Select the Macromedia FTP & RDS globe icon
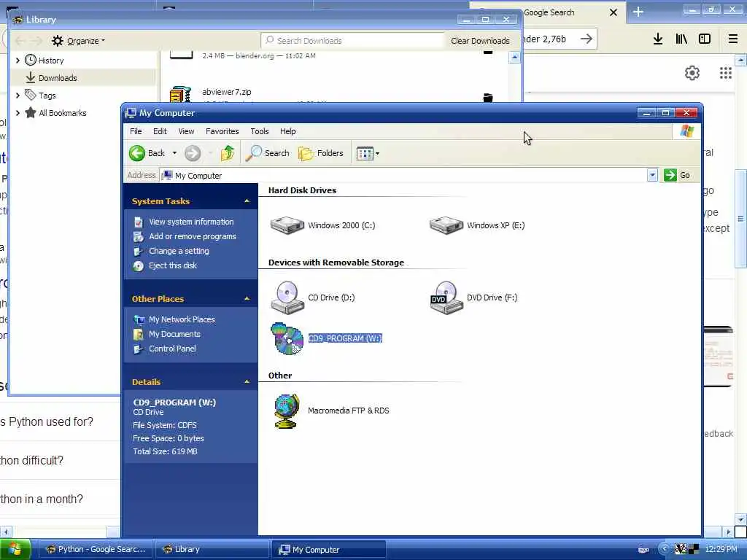The width and height of the screenshot is (747, 560). 287,411
